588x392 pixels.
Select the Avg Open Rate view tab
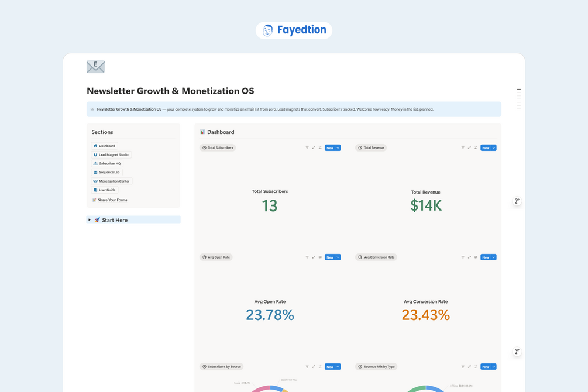pos(216,257)
